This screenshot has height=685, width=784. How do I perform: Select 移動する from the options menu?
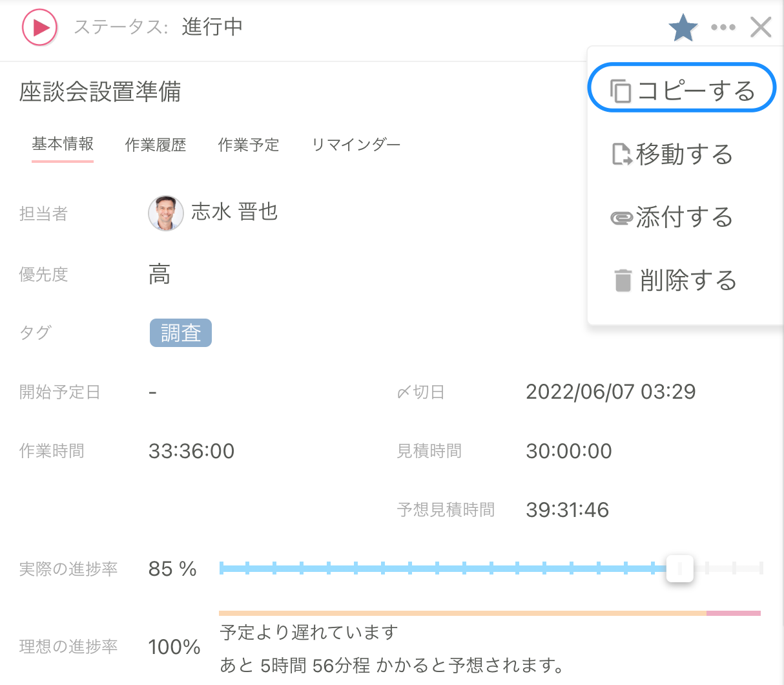[685, 154]
